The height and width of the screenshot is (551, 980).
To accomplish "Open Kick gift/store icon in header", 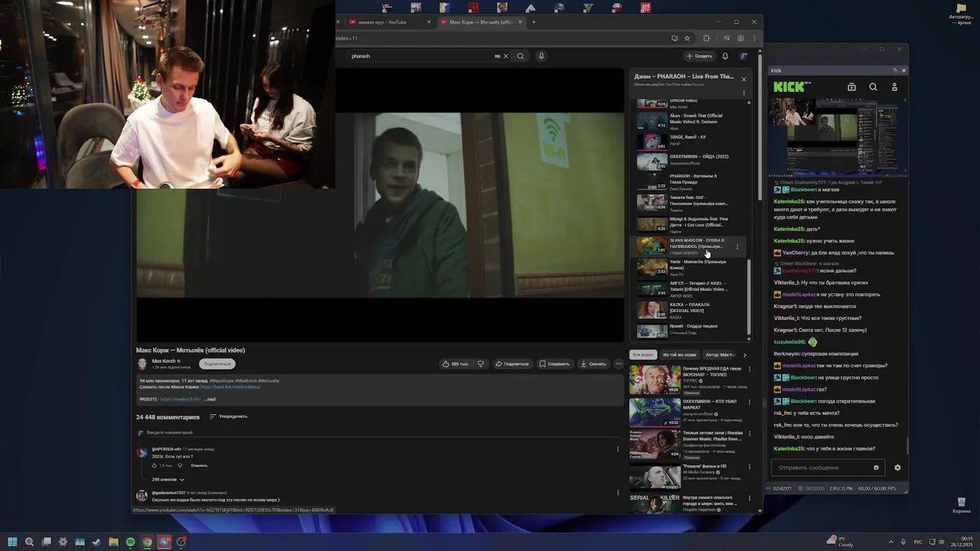I will coord(851,87).
